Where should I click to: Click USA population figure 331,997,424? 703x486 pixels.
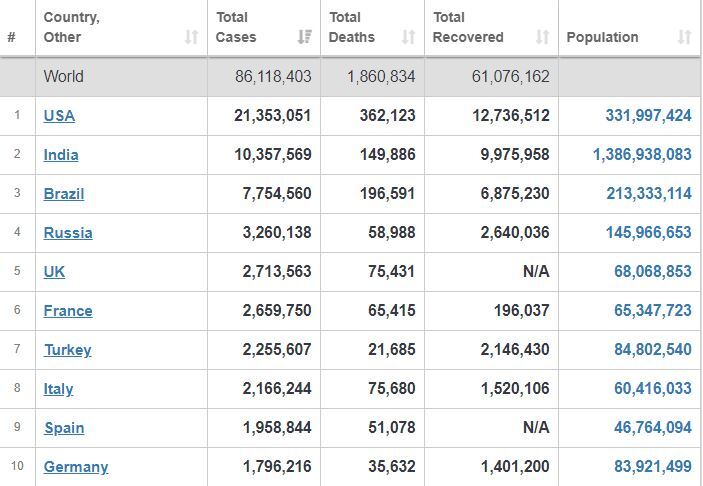[648, 116]
